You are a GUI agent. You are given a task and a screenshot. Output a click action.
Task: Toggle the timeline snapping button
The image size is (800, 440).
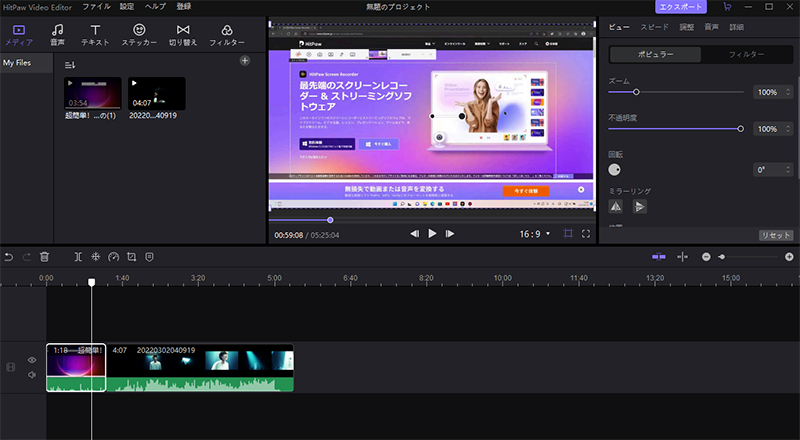658,257
